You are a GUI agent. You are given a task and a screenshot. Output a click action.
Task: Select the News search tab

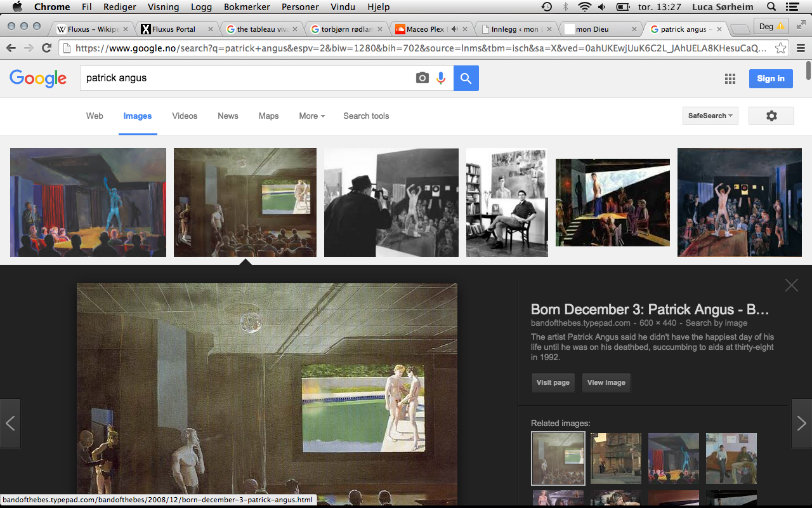228,116
